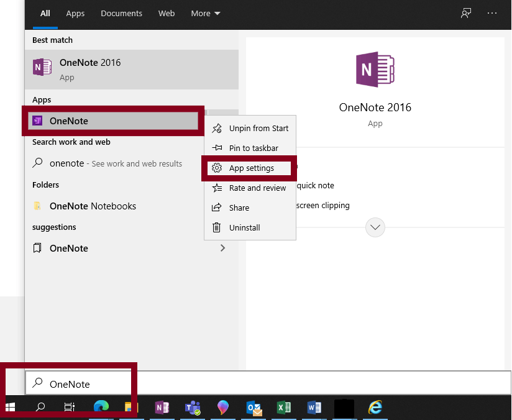
Task: Open Microsoft Teams taskbar icon
Action: coord(193,407)
